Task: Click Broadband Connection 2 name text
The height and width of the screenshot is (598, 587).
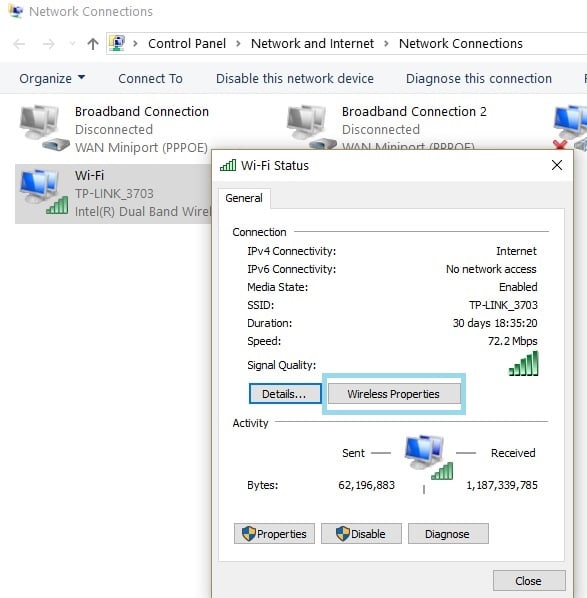Action: pos(414,111)
